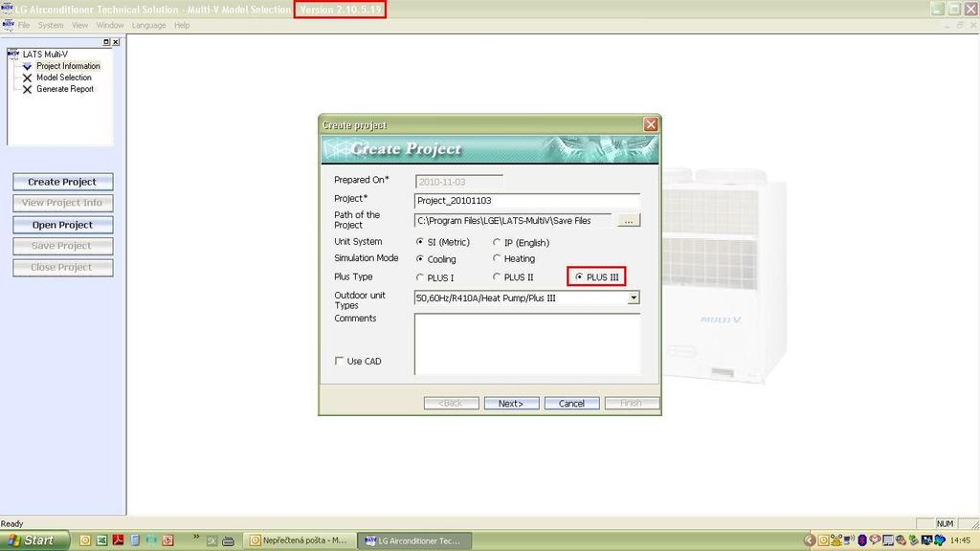Click the Create Project sidebar button
The height and width of the screenshot is (551, 980).
[62, 182]
